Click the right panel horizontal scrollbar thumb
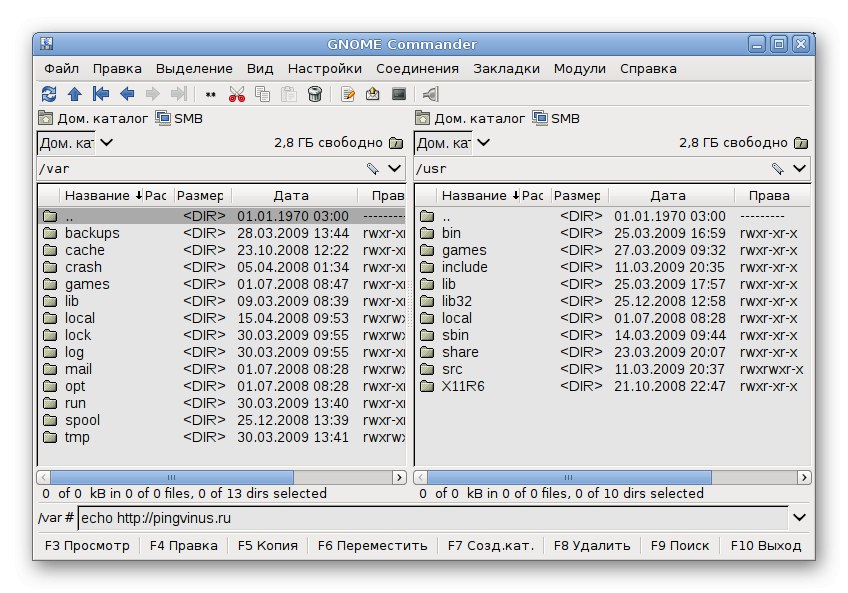 569,477
